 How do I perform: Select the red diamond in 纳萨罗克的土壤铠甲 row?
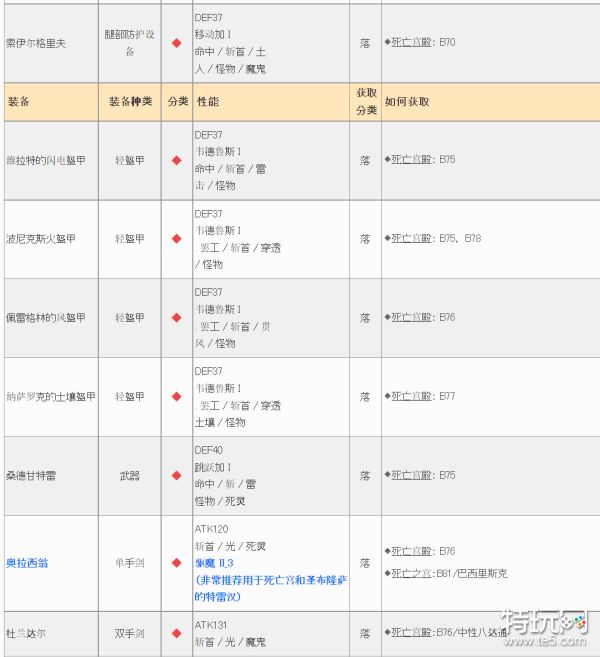coord(176,397)
